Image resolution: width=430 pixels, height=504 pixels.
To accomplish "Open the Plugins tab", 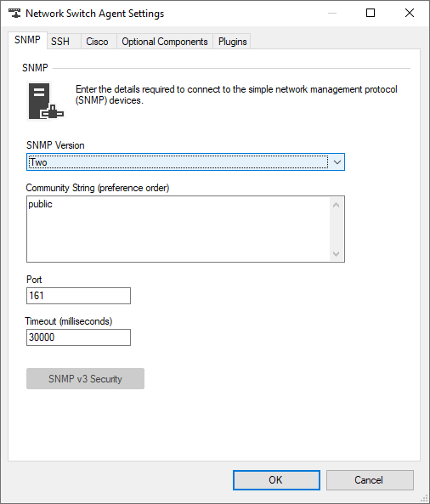I will tap(232, 42).
